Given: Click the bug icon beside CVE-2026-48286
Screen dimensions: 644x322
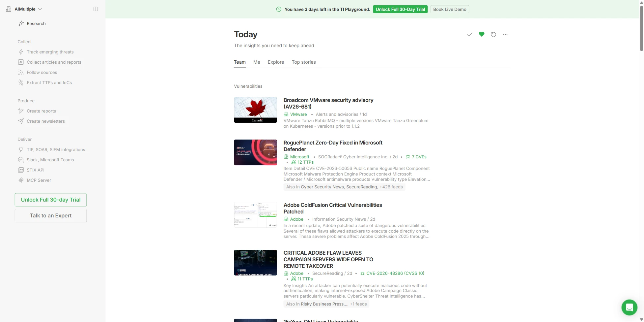Looking at the screenshot, I should coord(362,274).
